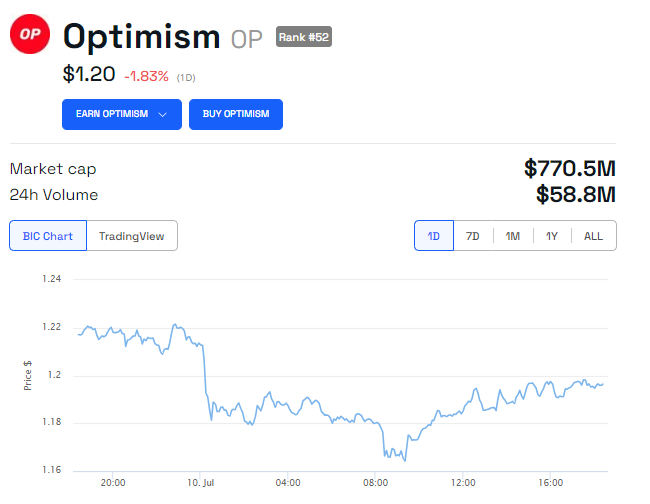Viewport: 650px width, 504px height.
Task: Click the Buy Optimism button
Action: (236, 114)
